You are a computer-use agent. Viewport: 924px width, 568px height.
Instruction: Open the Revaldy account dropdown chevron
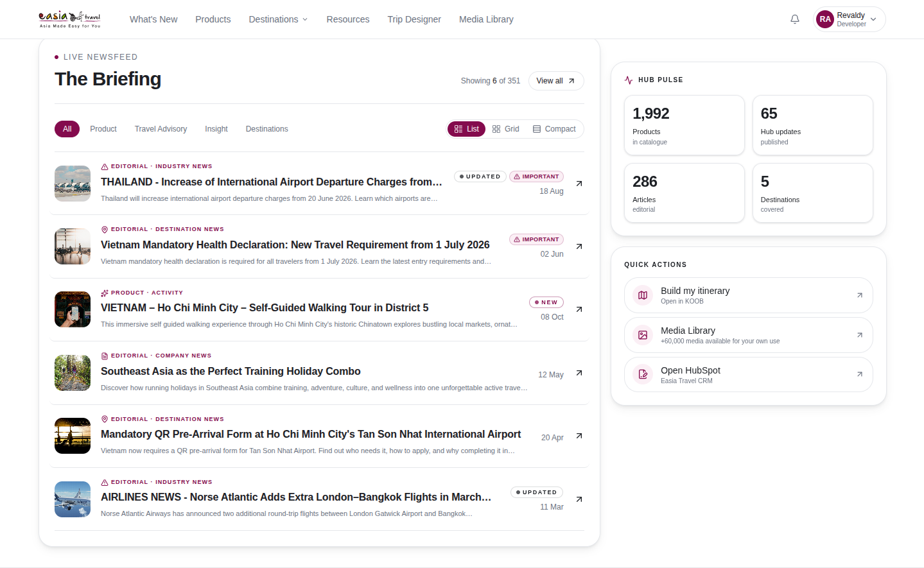873,19
